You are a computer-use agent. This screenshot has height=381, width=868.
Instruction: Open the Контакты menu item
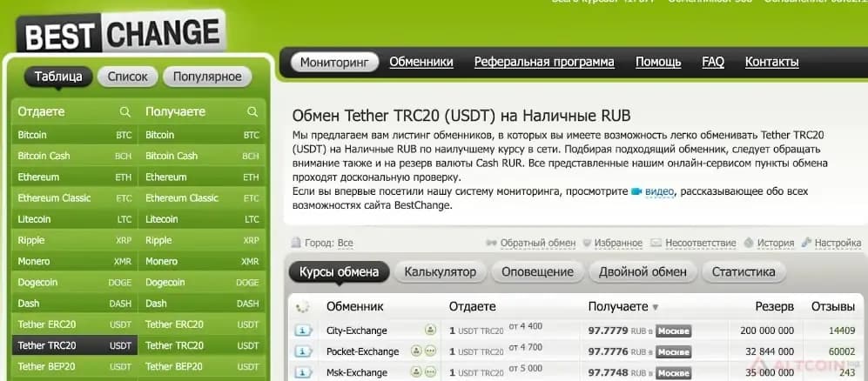771,62
